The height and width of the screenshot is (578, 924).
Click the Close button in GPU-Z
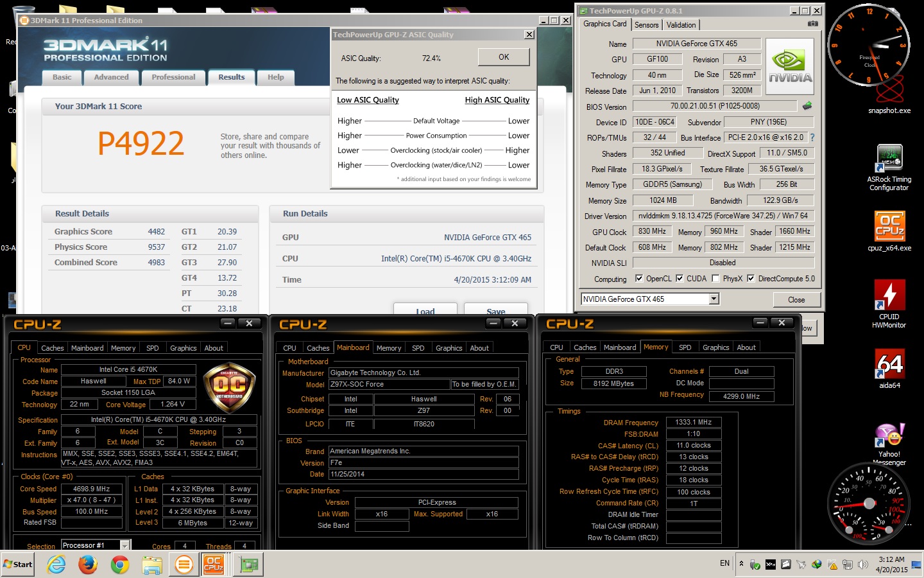tap(796, 299)
